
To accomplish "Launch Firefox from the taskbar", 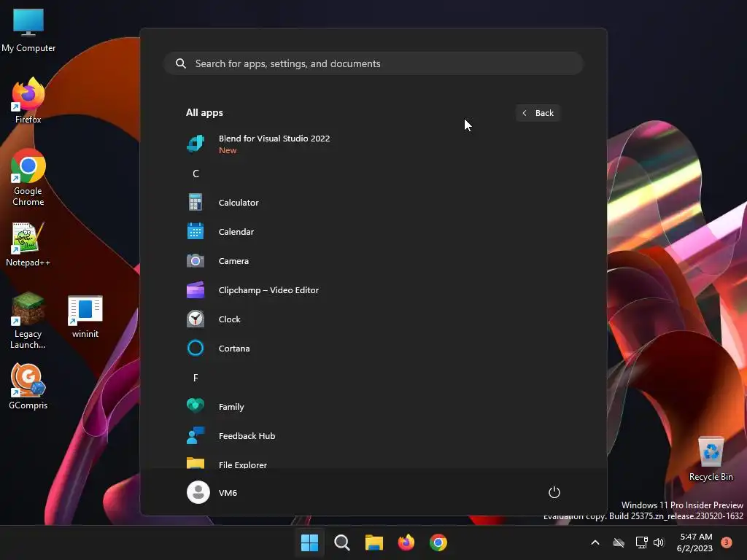I will (406, 542).
